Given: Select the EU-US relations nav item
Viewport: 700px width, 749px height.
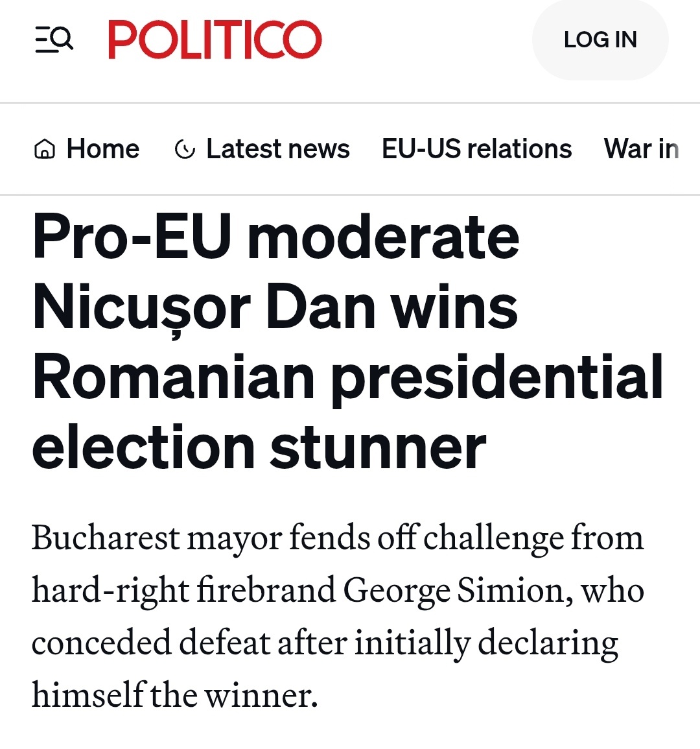Looking at the screenshot, I should (476, 149).
